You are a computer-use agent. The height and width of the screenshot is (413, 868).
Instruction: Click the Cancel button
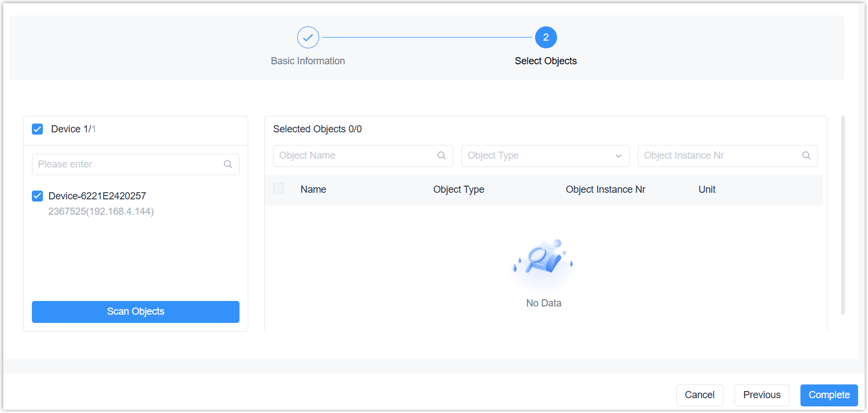[x=699, y=395]
